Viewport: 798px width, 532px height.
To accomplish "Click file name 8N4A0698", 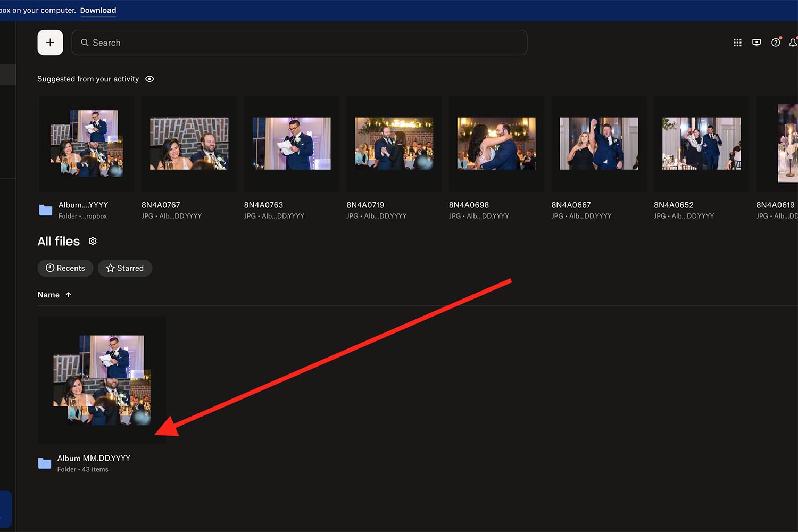I will (469, 205).
